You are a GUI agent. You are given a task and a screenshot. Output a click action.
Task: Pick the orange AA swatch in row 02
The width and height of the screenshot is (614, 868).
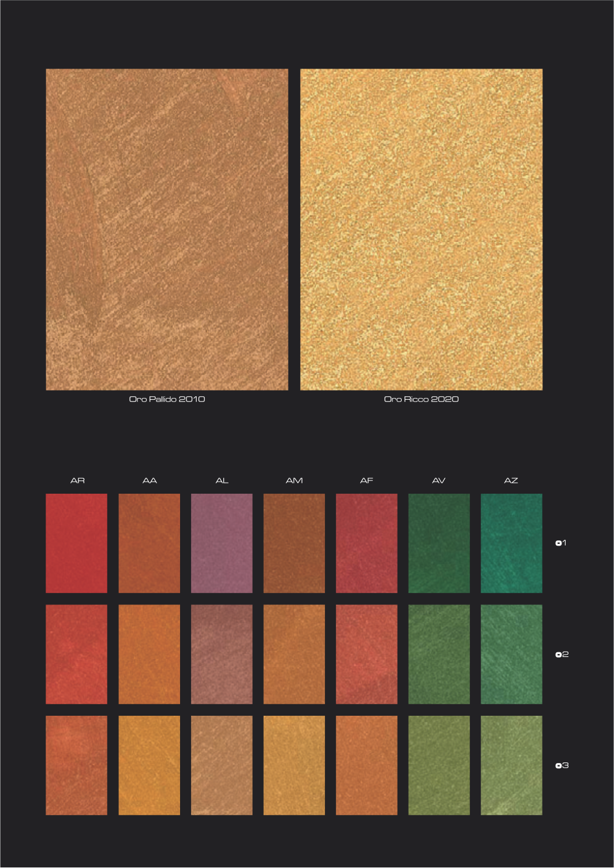coord(149,654)
